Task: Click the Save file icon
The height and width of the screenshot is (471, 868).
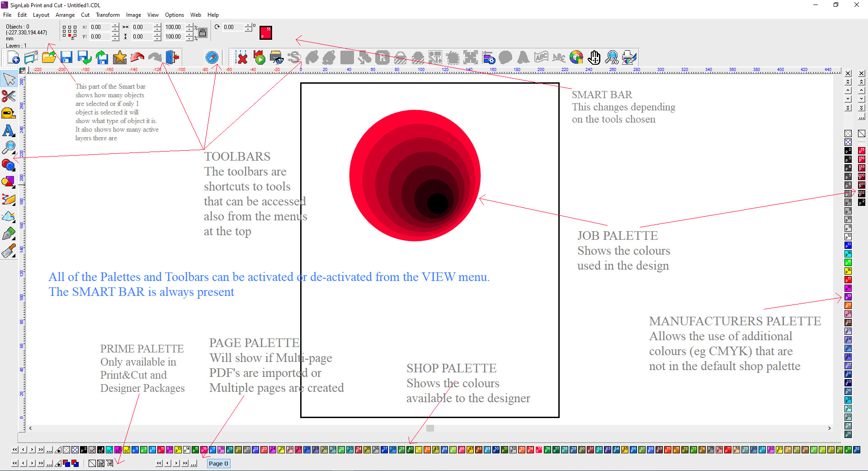Action: pos(66,57)
